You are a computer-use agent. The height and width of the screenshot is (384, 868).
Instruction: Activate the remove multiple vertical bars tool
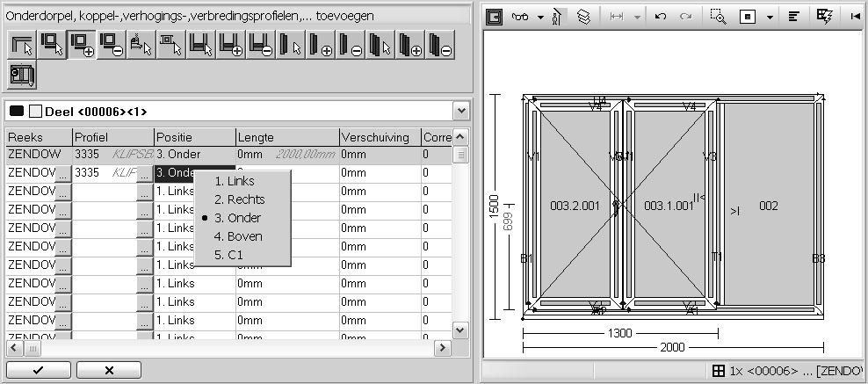pos(440,45)
